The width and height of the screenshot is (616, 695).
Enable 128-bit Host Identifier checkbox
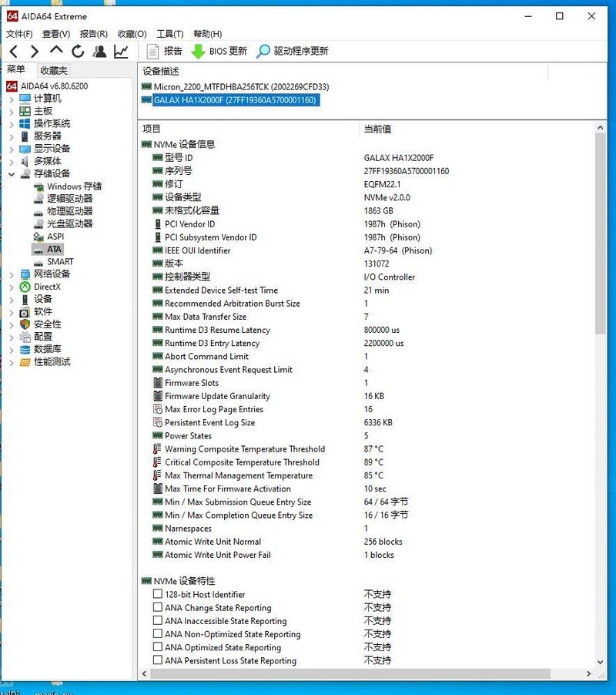158,595
